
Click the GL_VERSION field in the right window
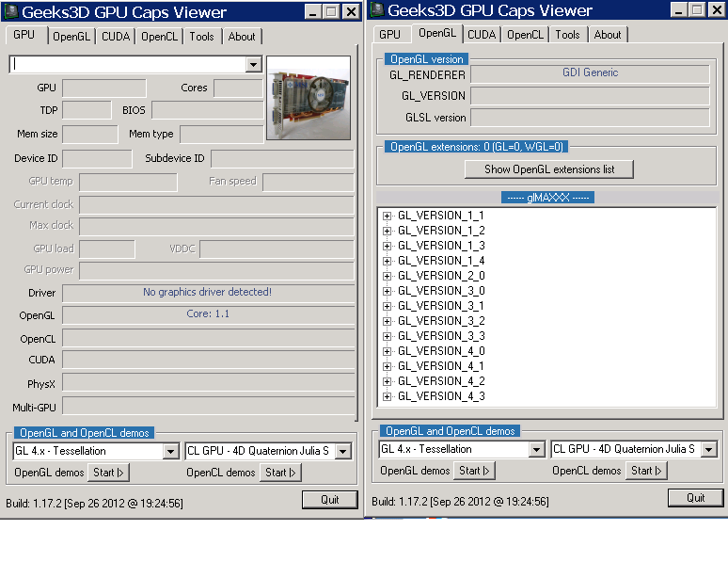tap(590, 96)
